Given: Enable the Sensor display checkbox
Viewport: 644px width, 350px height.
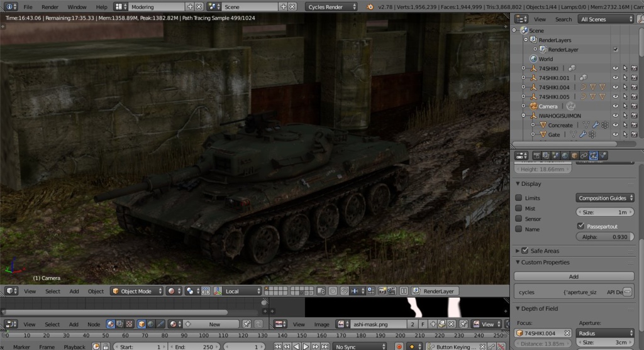Looking at the screenshot, I should coord(519,219).
